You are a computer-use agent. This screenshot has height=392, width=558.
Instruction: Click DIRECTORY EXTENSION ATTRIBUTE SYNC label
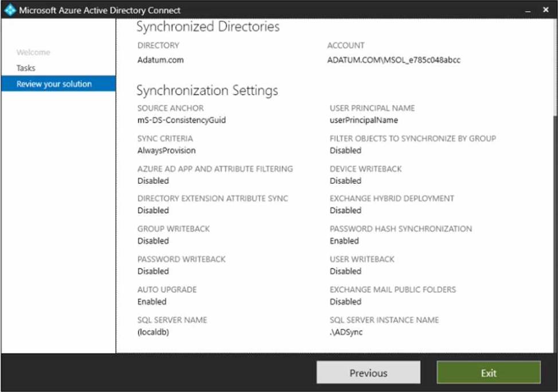(213, 198)
